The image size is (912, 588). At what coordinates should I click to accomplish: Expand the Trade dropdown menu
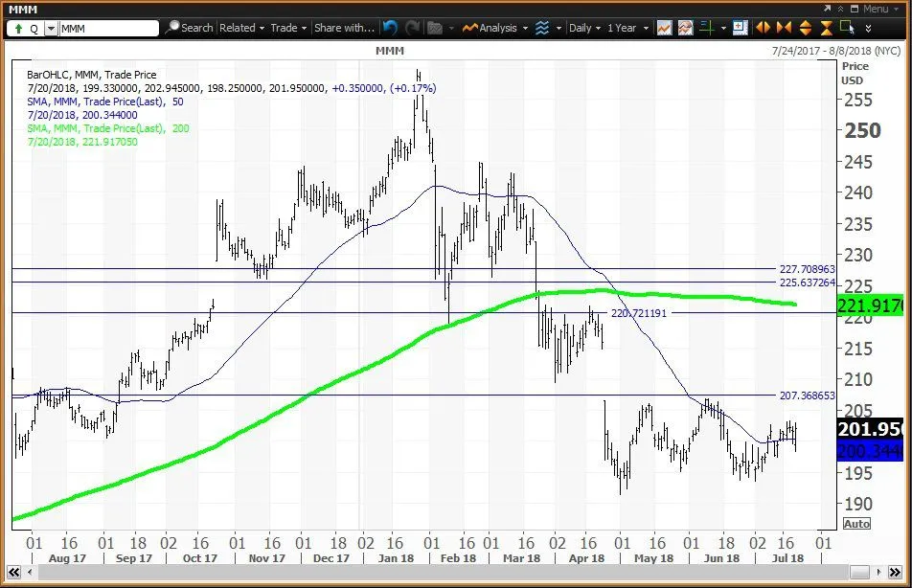pyautogui.click(x=288, y=28)
